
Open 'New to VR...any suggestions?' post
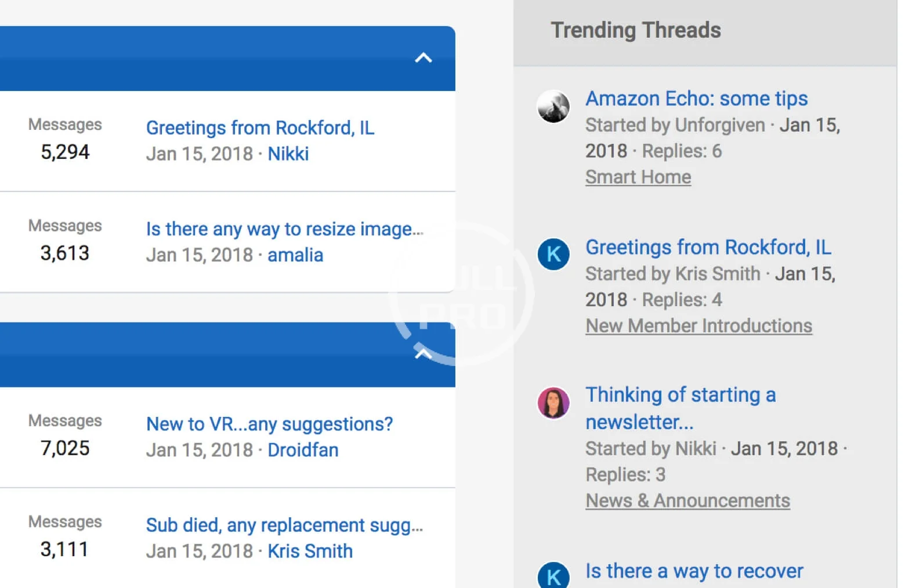click(x=269, y=424)
